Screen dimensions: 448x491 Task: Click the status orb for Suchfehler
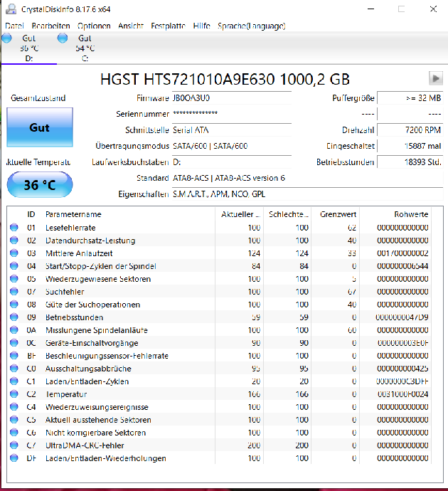pos(14,292)
